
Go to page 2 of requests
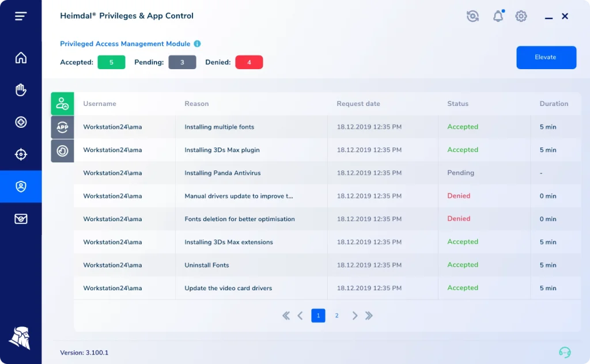tap(336, 316)
